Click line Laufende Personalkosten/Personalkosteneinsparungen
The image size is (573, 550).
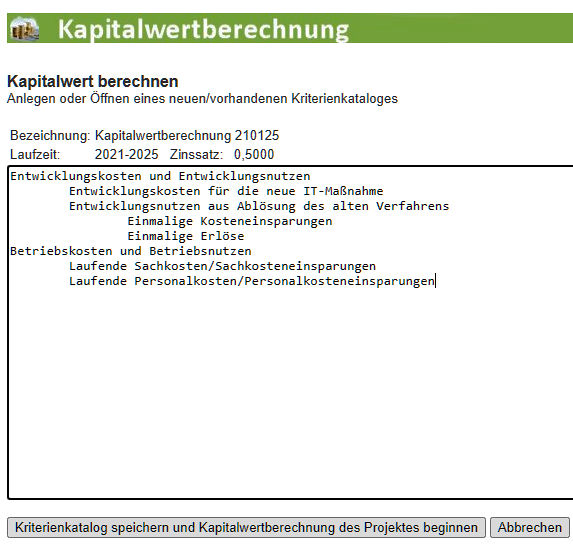[251, 281]
